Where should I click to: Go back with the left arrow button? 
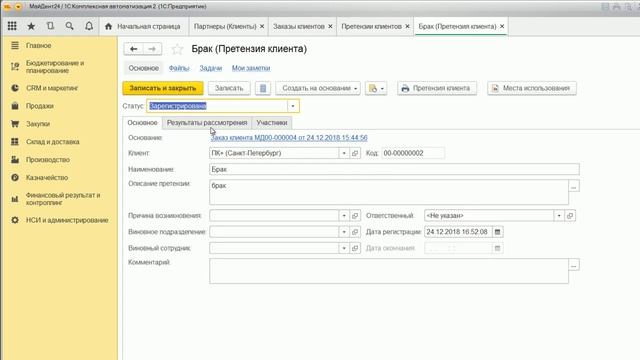tap(133, 49)
